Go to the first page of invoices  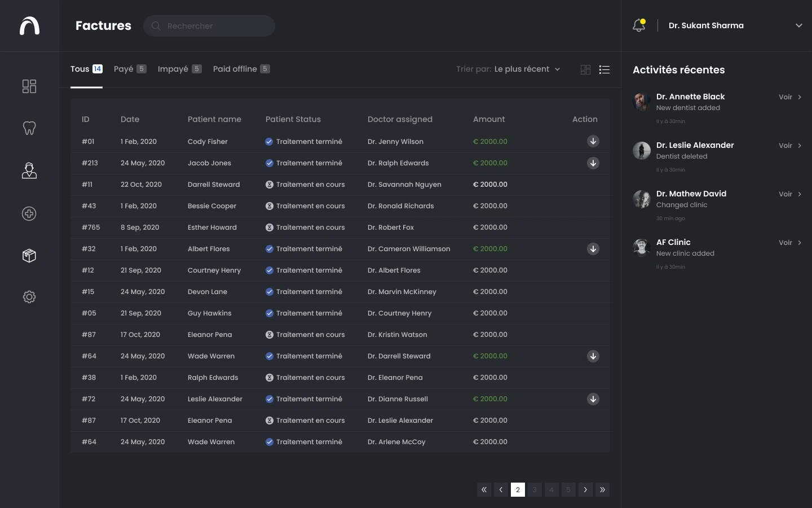(x=484, y=490)
